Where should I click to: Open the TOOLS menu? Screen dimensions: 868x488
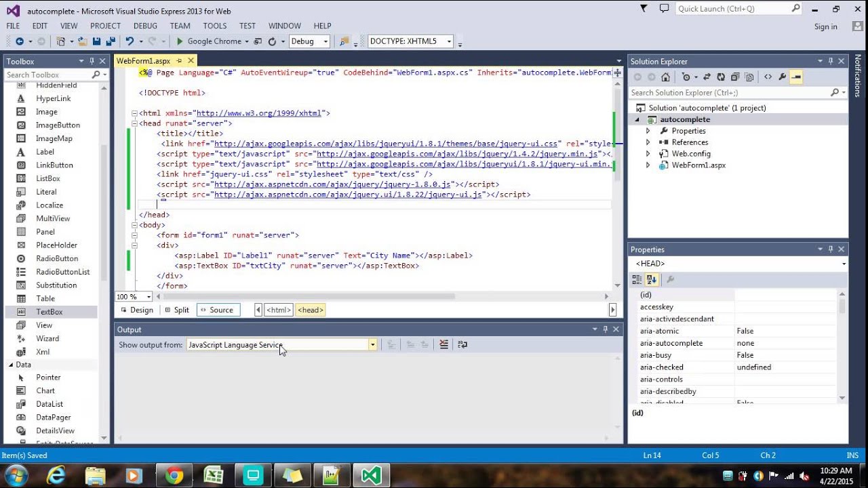[x=215, y=26]
